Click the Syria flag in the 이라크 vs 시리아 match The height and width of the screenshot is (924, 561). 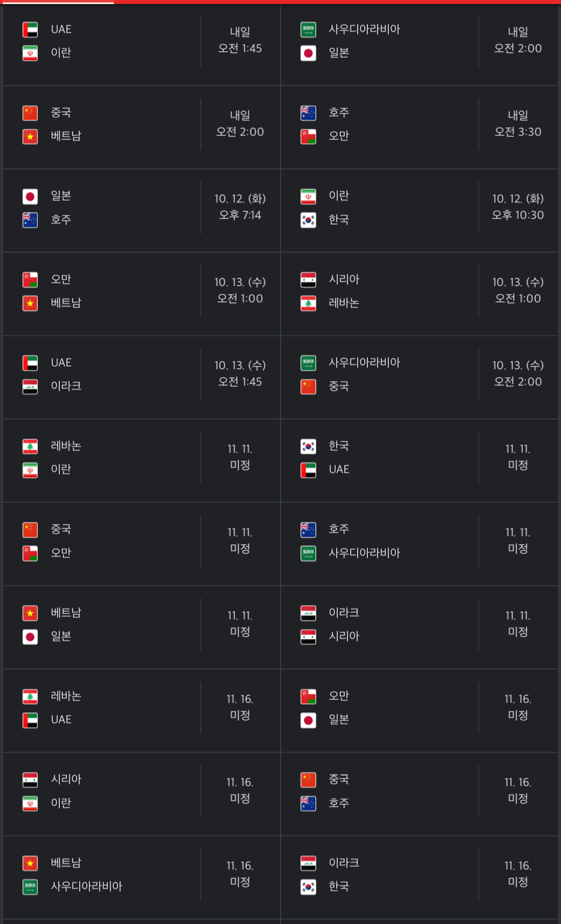click(308, 637)
